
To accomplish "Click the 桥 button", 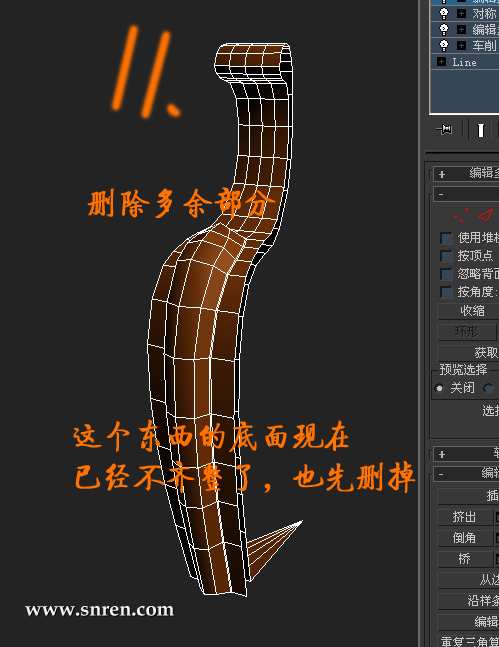I will click(x=464, y=559).
